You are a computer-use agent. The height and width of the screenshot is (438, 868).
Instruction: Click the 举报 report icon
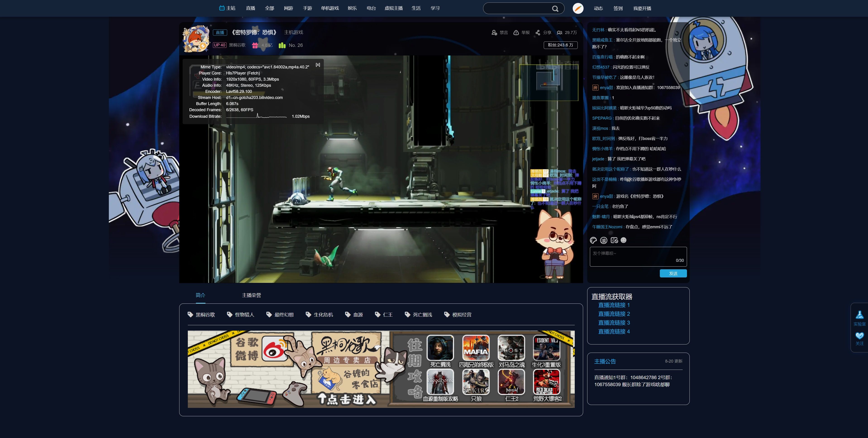pyautogui.click(x=516, y=32)
